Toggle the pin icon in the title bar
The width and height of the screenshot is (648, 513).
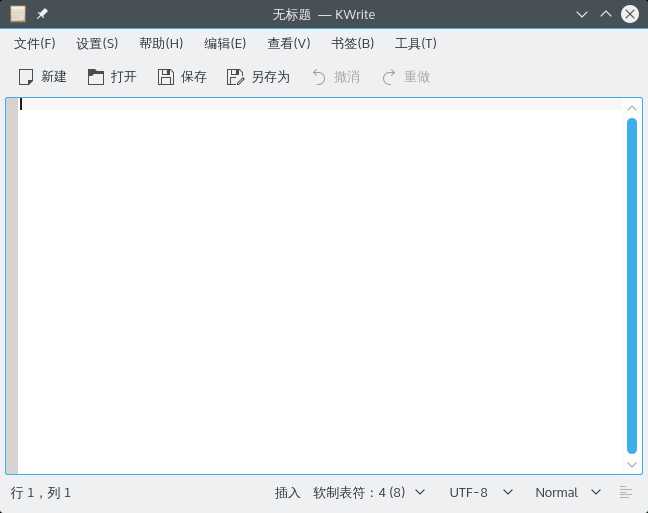[x=42, y=14]
